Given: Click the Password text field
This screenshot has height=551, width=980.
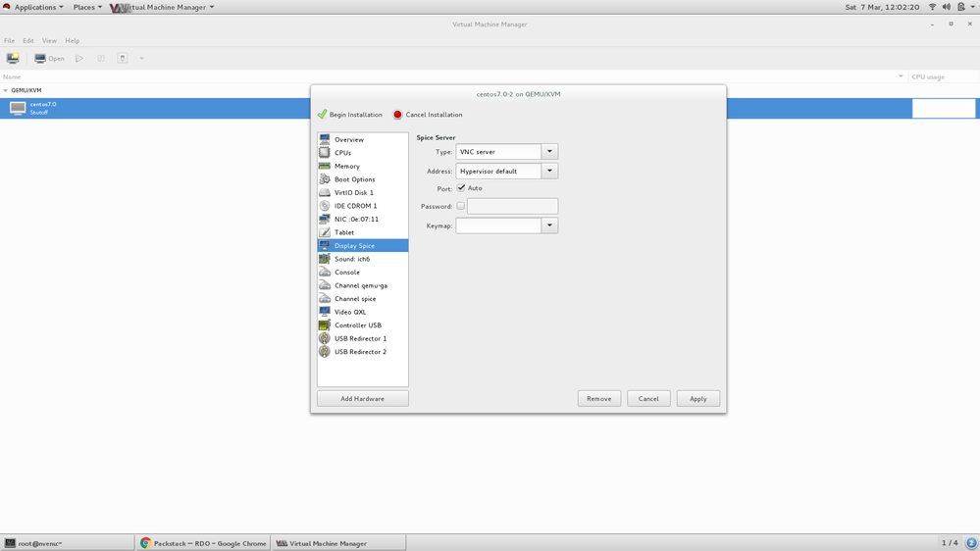Looking at the screenshot, I should [512, 206].
